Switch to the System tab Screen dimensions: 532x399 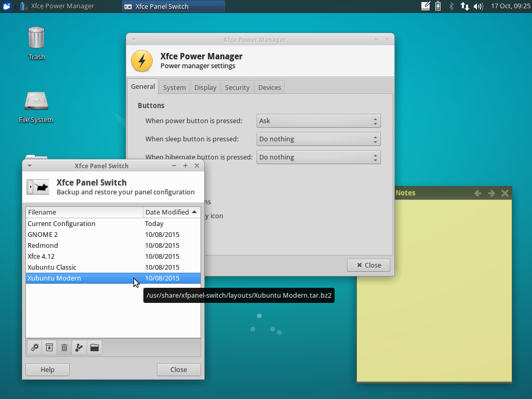(174, 87)
